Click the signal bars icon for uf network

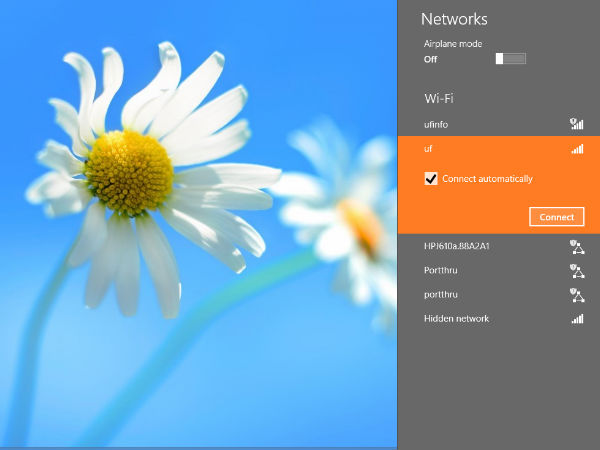577,149
